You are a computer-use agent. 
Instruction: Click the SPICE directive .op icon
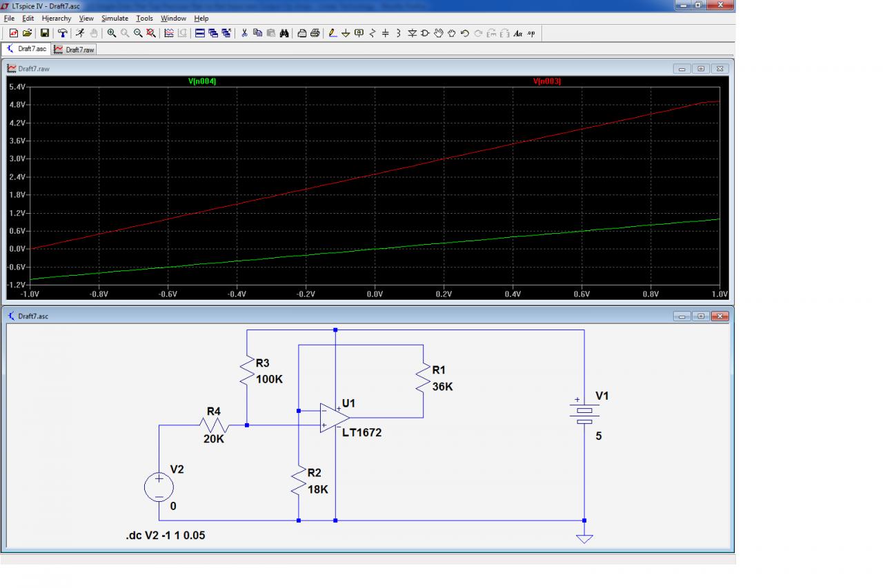(x=530, y=33)
